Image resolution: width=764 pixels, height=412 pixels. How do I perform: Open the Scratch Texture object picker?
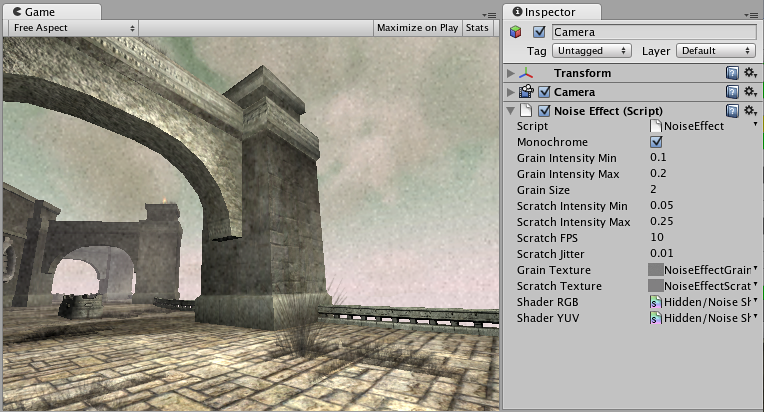[x=755, y=284]
